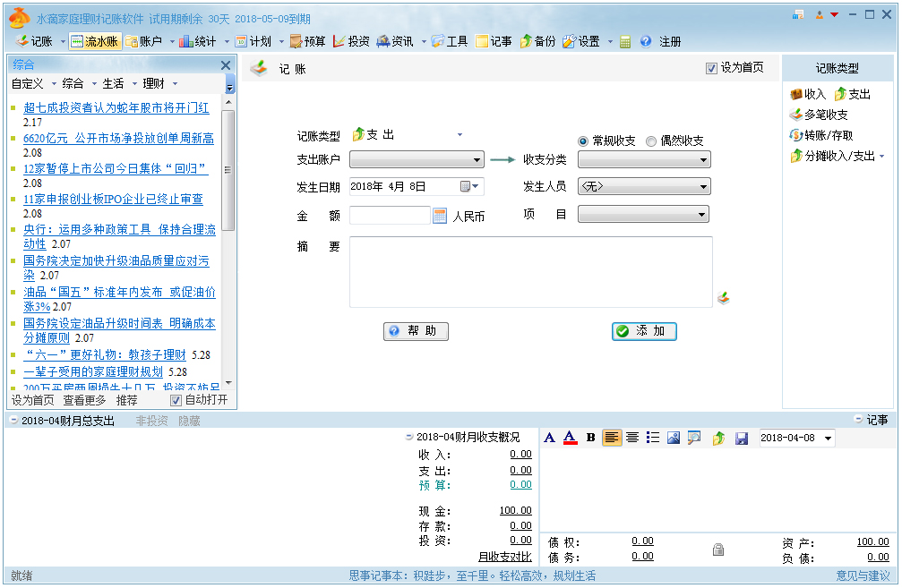Click the red font color 'A' icon
The image size is (902, 588).
click(570, 438)
